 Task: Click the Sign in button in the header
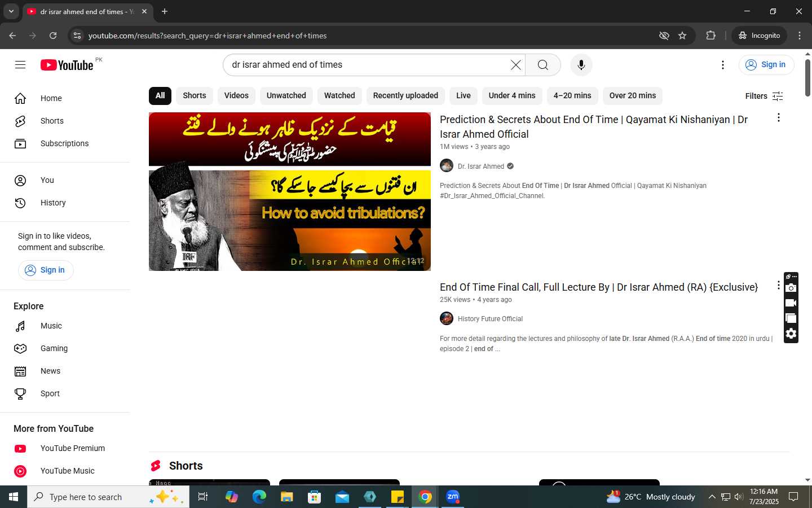tap(766, 65)
